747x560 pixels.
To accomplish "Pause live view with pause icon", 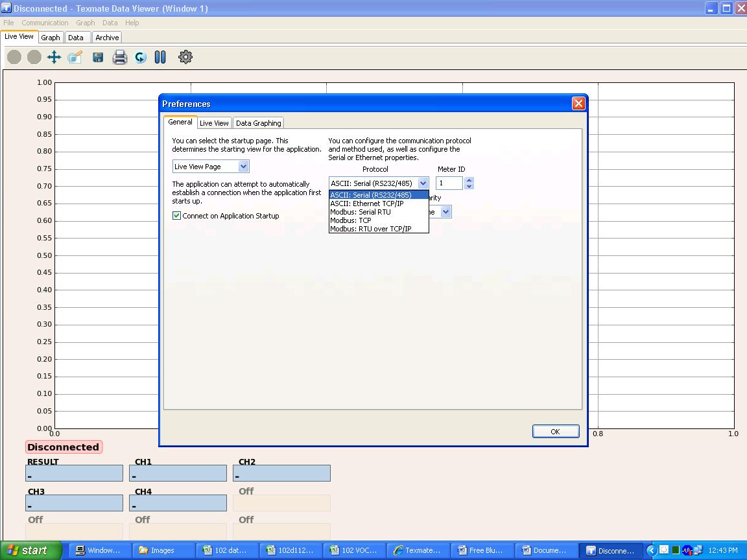I will point(161,57).
